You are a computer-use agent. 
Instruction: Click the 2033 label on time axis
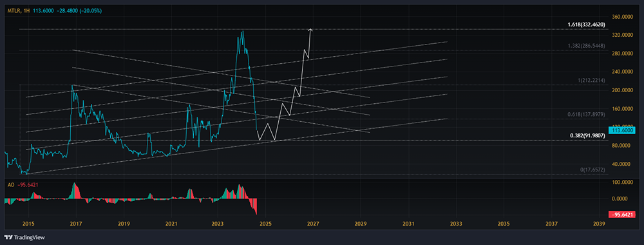pos(456,224)
